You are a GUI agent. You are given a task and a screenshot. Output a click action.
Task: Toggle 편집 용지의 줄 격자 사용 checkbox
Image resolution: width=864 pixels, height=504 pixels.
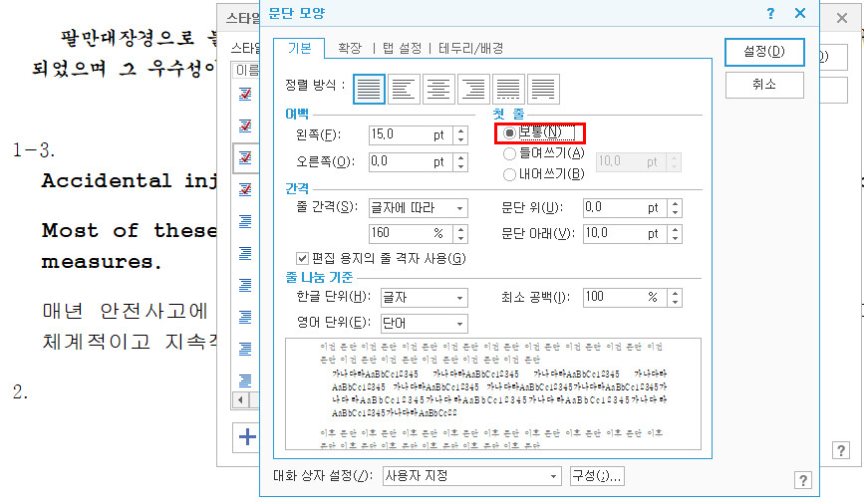pos(303,258)
